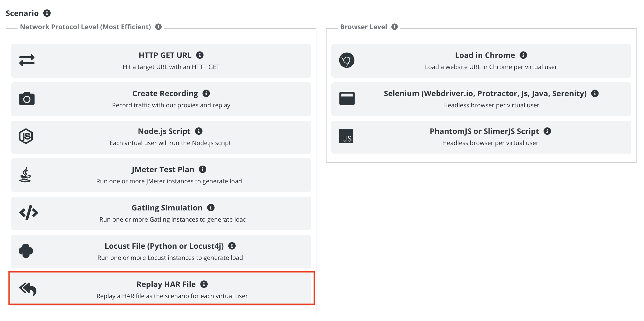Open info icon beside Gatling Simulation
This screenshot has width=644, height=321.
coord(211,208)
